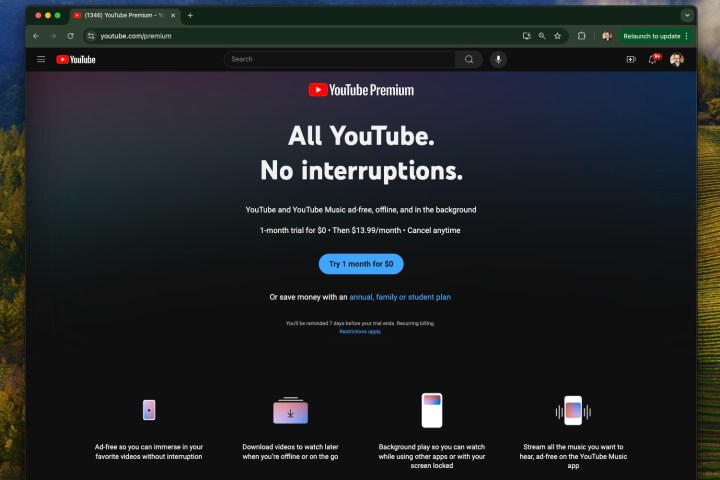Open the Chrome extensions puzzle icon
This screenshot has height=480, width=720.
(x=582, y=36)
